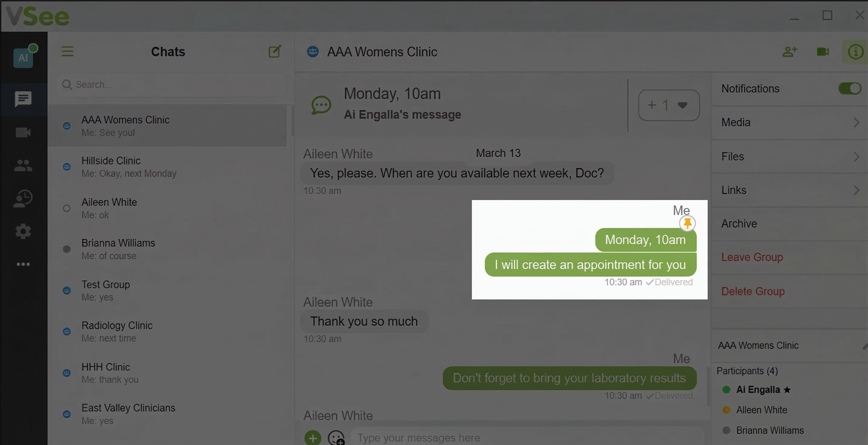
Task: Start a video call in AAA Womens Clinic
Action: coord(822,52)
